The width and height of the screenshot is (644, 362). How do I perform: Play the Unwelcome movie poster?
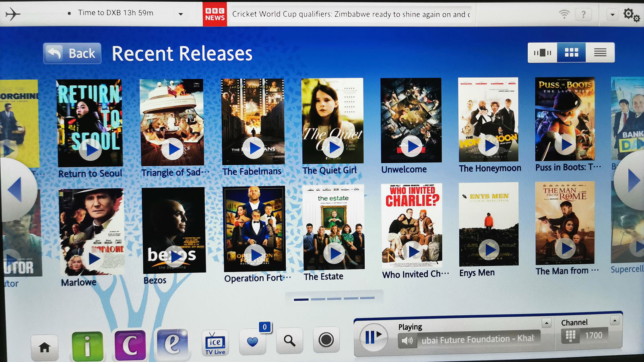[411, 120]
